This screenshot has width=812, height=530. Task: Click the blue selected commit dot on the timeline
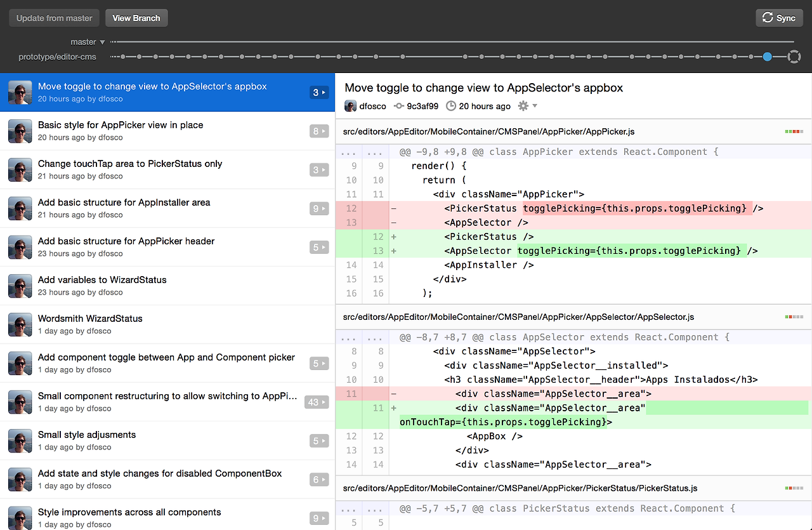point(768,57)
